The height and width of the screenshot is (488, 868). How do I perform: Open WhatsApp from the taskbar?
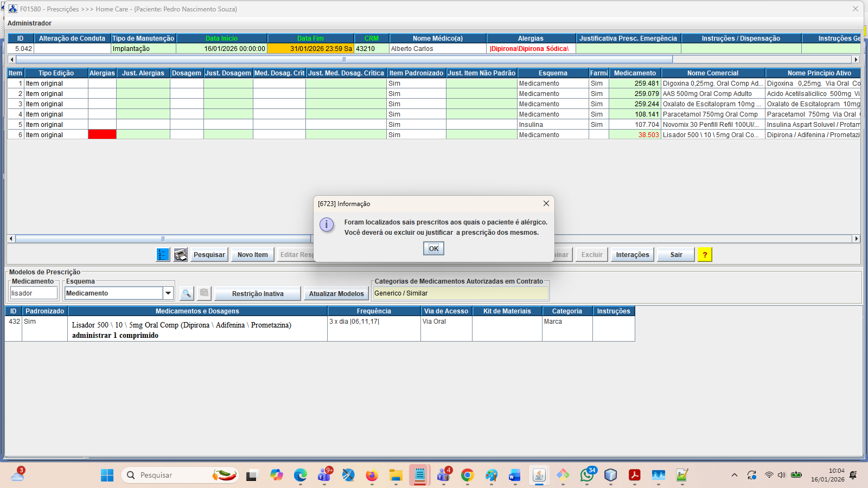(x=587, y=476)
